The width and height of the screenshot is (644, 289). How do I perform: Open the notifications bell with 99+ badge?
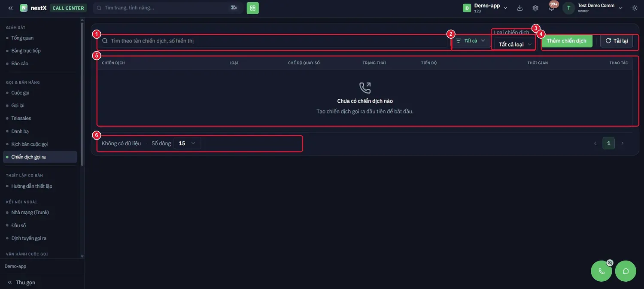(x=552, y=7)
